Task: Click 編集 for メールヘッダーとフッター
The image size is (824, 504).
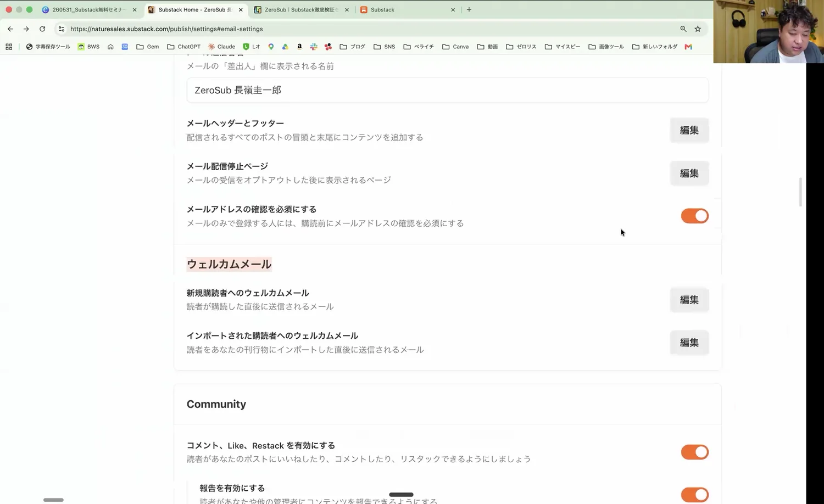Action: [x=689, y=130]
